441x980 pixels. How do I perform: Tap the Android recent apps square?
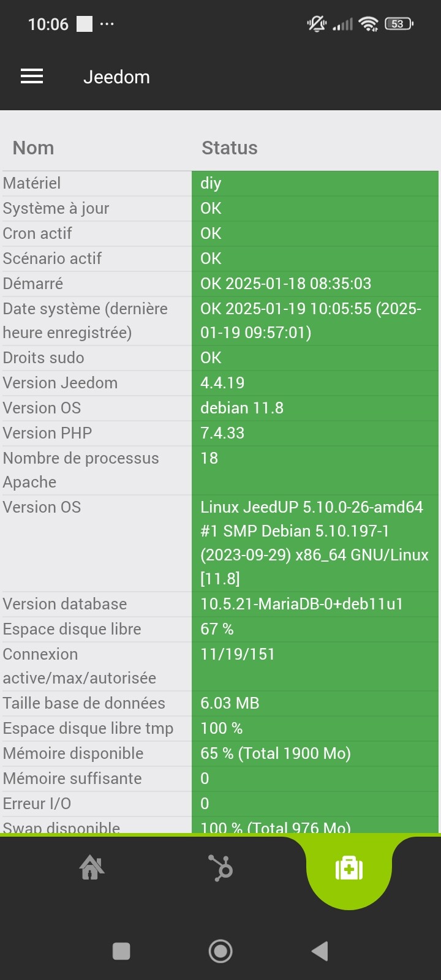tap(121, 951)
